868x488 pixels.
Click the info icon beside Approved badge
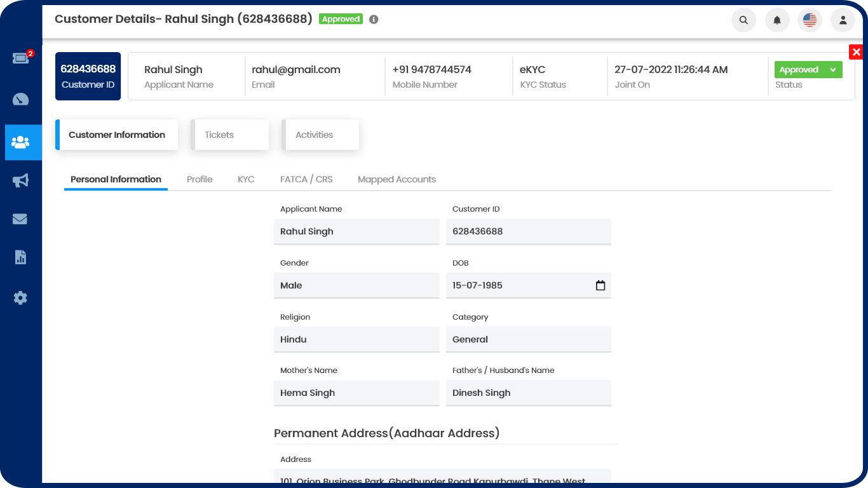[374, 19]
